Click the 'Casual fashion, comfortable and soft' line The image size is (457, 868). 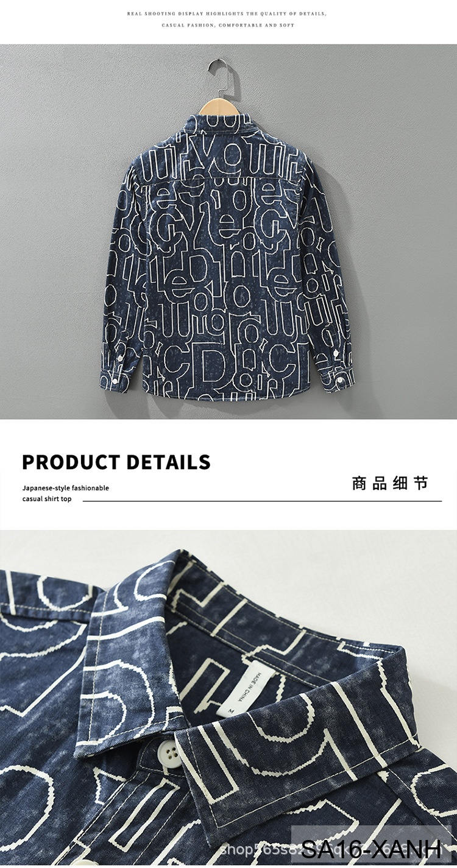(227, 26)
